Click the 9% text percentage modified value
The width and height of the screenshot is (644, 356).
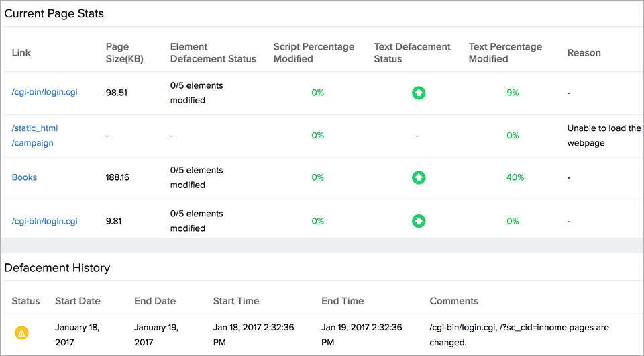click(513, 93)
